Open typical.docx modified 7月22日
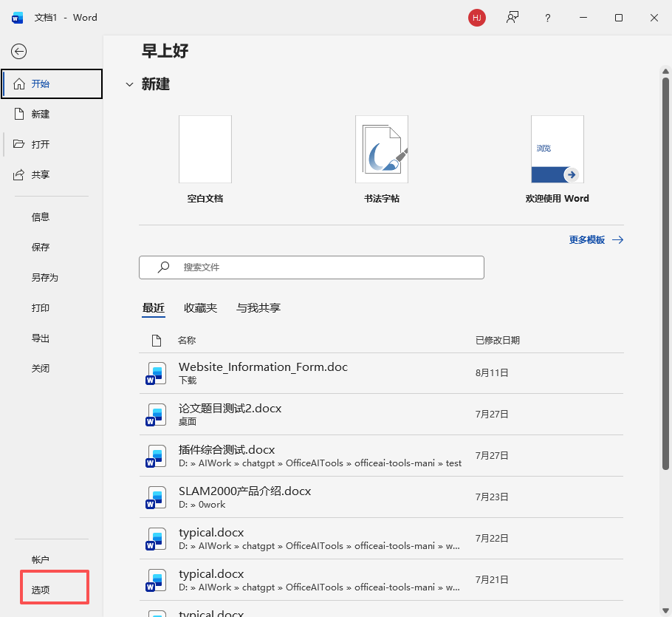Screen dimensions: 672x617 [x=381, y=539]
